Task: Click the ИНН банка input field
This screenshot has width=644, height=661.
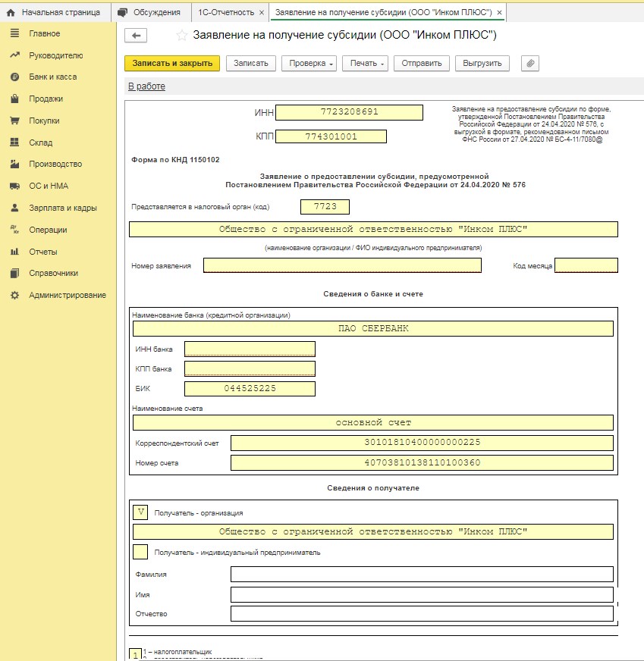Action: 250,349
